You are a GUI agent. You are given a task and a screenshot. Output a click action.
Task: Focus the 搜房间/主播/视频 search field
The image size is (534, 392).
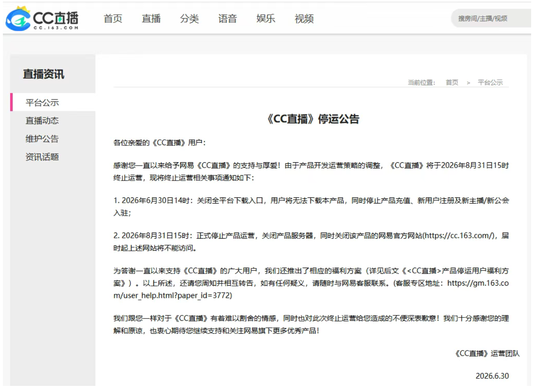coord(491,18)
